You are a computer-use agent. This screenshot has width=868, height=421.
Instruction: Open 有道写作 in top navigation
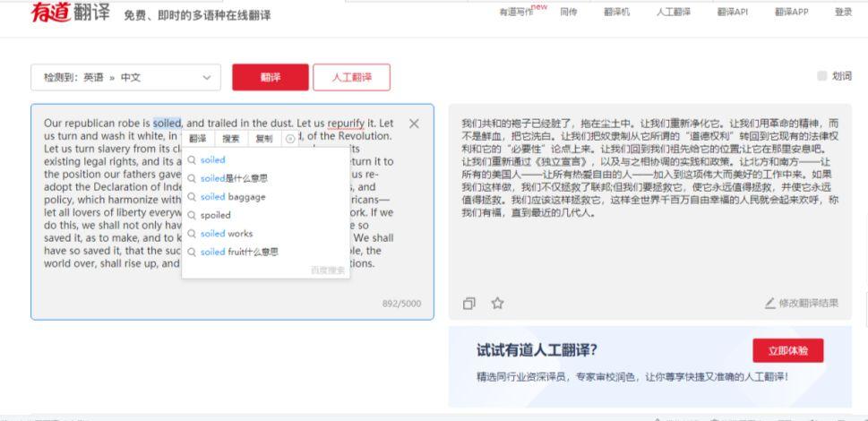coord(517,13)
